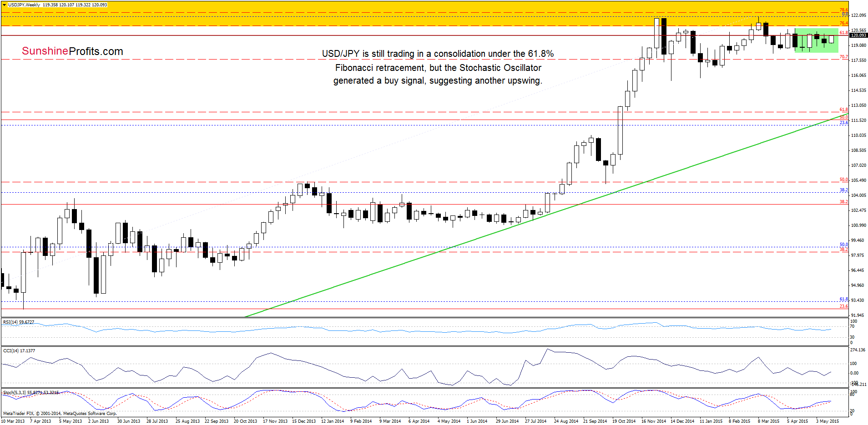This screenshot has width=868, height=425.
Task: Click the 14 Dec 2014 date label
Action: click(682, 421)
